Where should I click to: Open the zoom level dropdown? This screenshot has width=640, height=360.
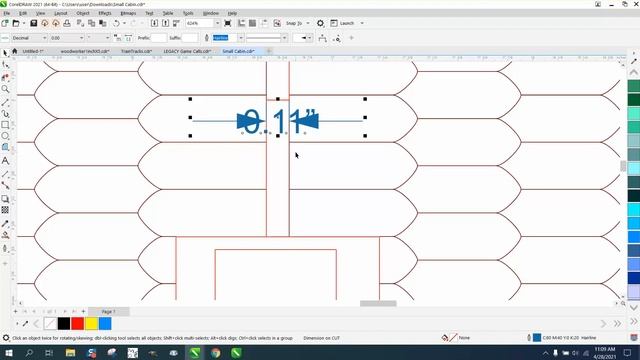coord(217,23)
